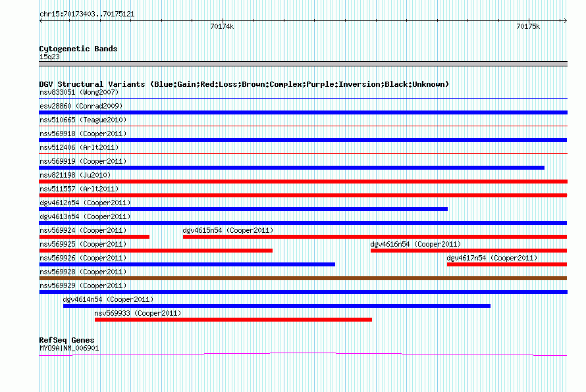Open the dgv4612n54 (Cooper2011) label
This screenshot has height=392, width=586.
point(85,203)
